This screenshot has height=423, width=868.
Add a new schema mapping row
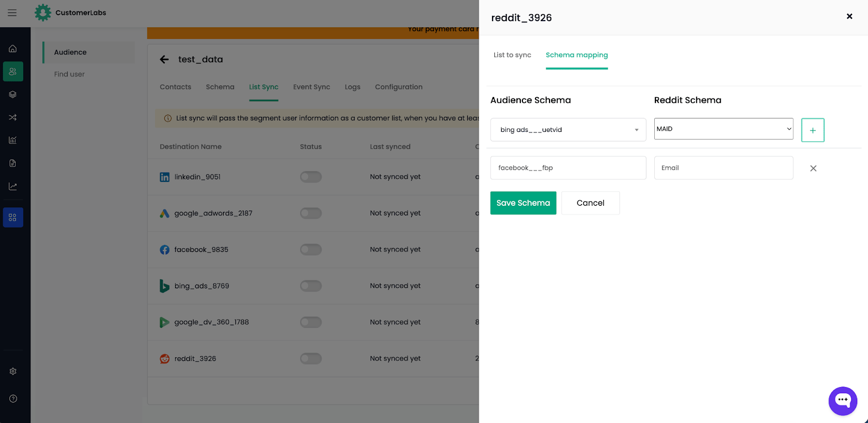(812, 130)
